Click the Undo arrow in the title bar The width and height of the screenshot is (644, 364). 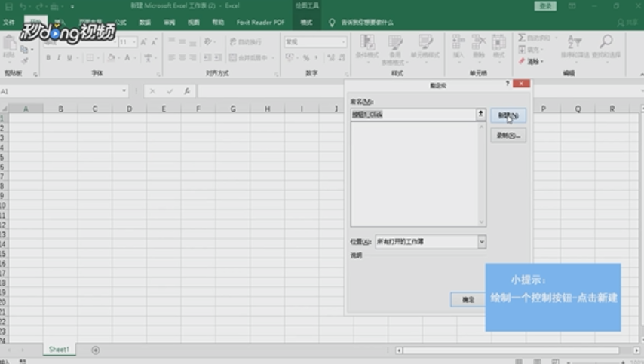tap(23, 6)
